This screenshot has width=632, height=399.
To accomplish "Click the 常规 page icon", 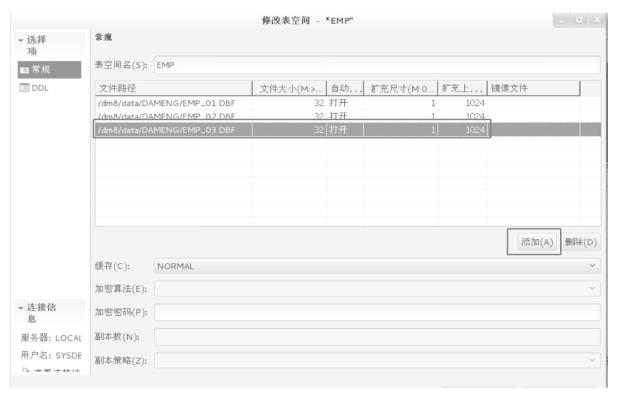I will [24, 70].
